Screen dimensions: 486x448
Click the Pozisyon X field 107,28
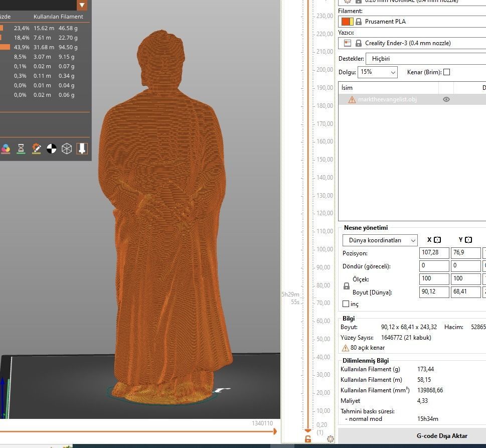[x=434, y=253]
